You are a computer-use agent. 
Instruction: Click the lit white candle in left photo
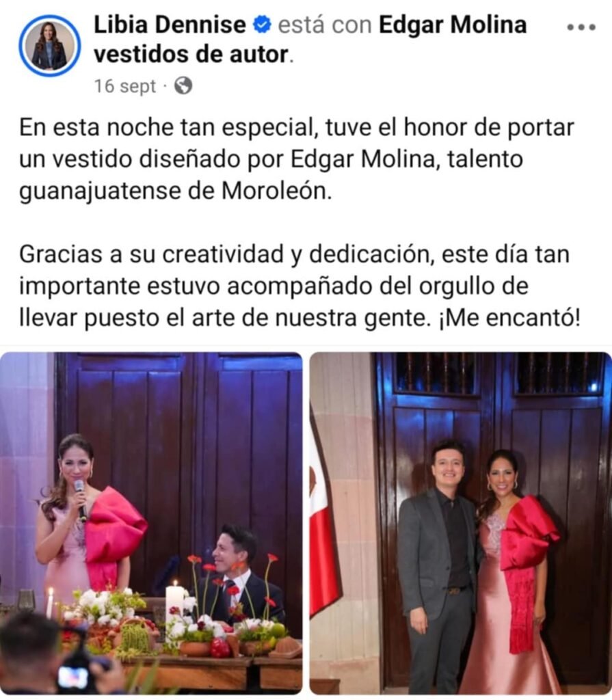(174, 607)
